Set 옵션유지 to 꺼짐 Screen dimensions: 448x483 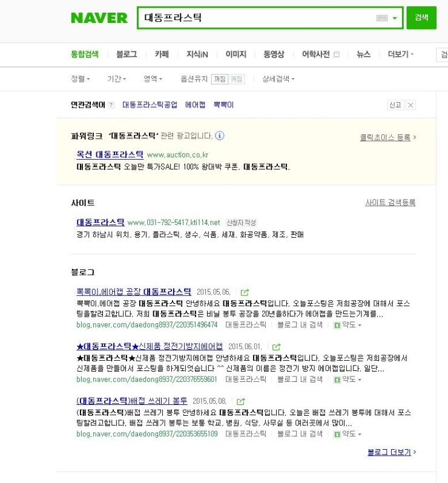[x=220, y=79]
